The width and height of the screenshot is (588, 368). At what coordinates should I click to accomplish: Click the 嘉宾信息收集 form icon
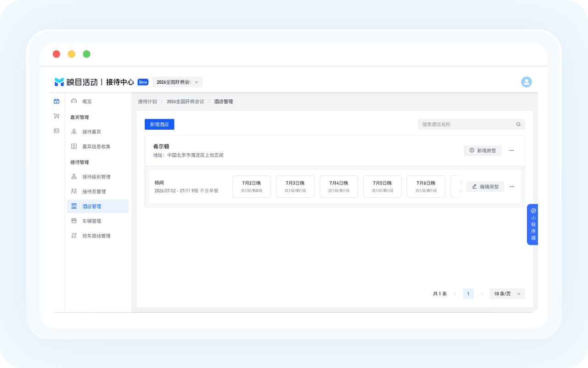[74, 146]
